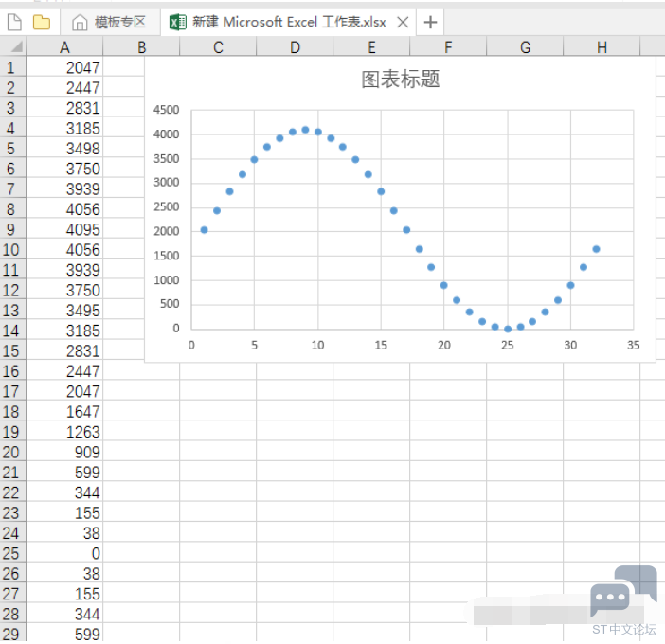This screenshot has width=665, height=644.
Task: Click cell containing 909
Action: click(64, 452)
